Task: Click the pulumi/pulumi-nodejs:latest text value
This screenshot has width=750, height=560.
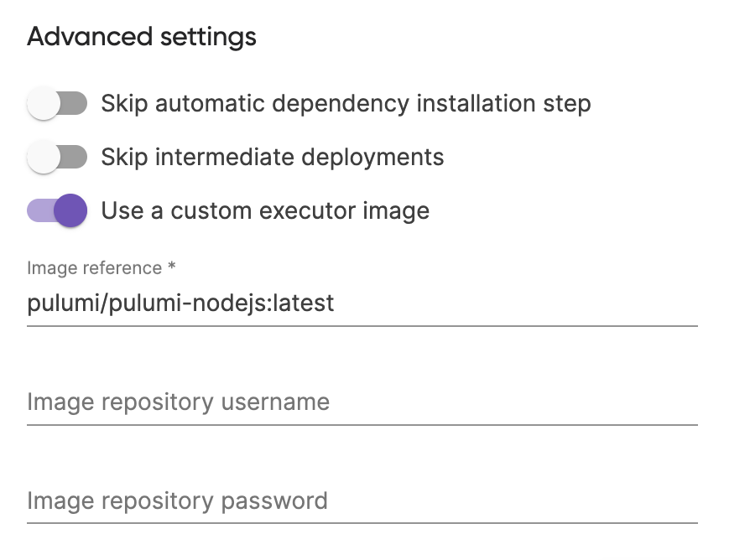Action: pos(180,303)
